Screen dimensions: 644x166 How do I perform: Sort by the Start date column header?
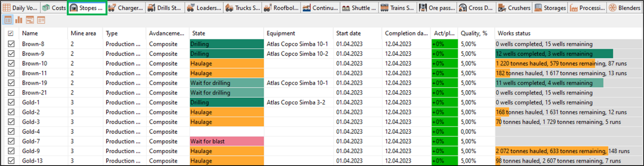click(358, 33)
